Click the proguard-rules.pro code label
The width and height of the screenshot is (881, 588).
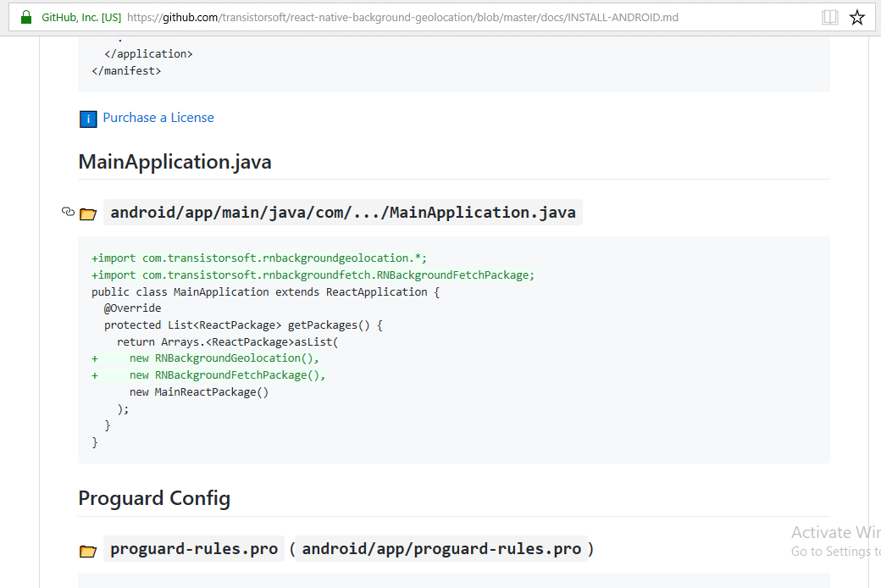(193, 548)
